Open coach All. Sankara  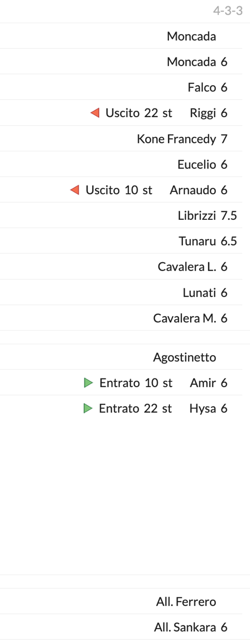[x=185, y=627]
